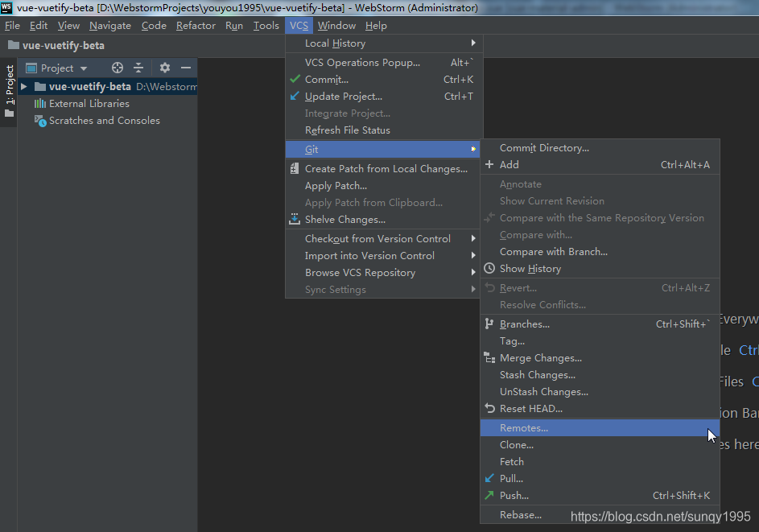Click the collapse all icon in Project panel
This screenshot has height=532, width=759.
click(138, 68)
